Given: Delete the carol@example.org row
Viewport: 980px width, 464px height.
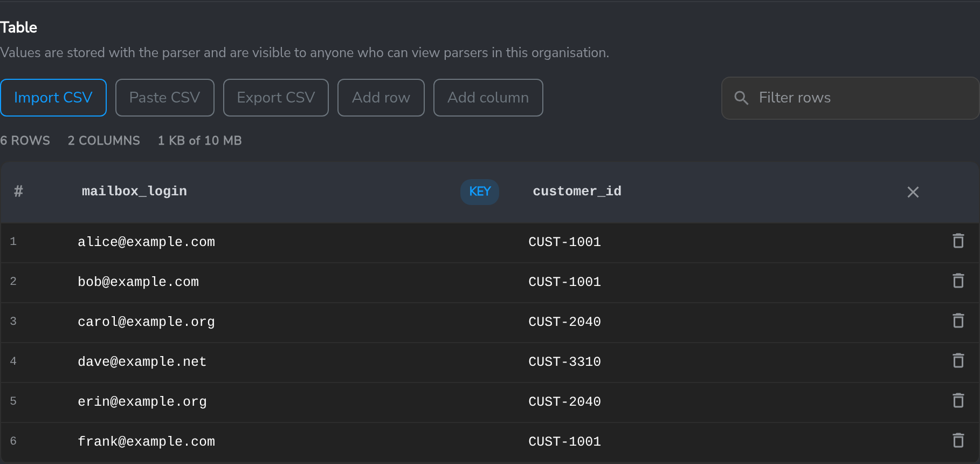Looking at the screenshot, I should click(x=958, y=320).
